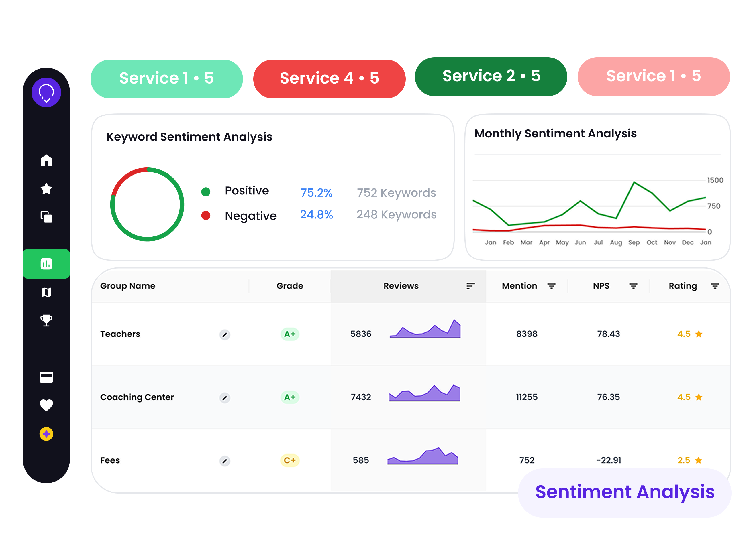The width and height of the screenshot is (753, 560).
Task: Select the red Service 4 • 5 pill
Action: (x=329, y=79)
